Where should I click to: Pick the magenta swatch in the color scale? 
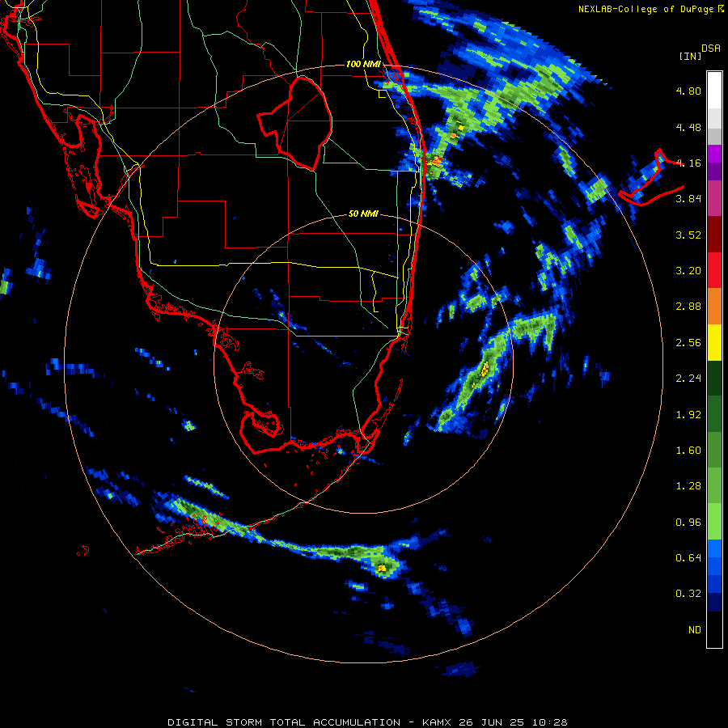[x=714, y=154]
